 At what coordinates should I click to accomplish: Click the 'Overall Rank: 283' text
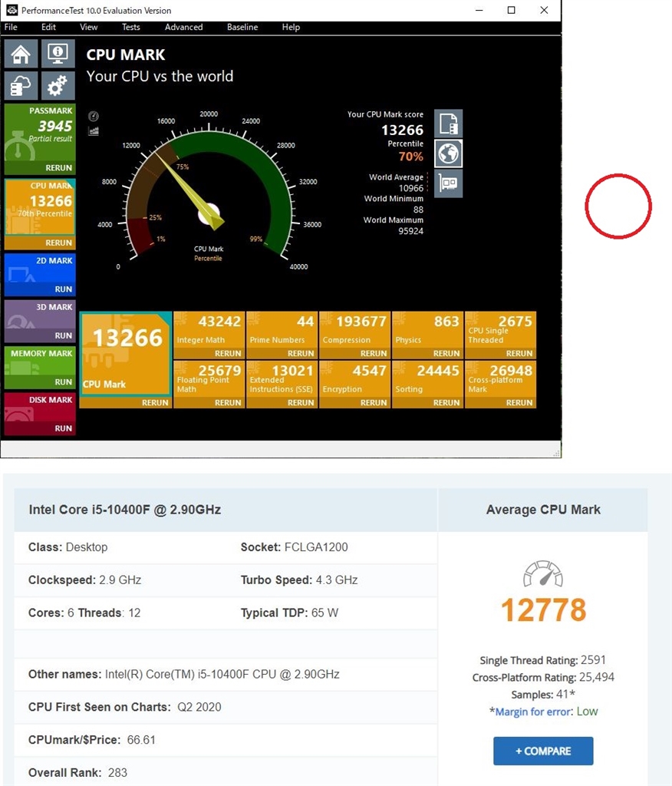coord(77,773)
